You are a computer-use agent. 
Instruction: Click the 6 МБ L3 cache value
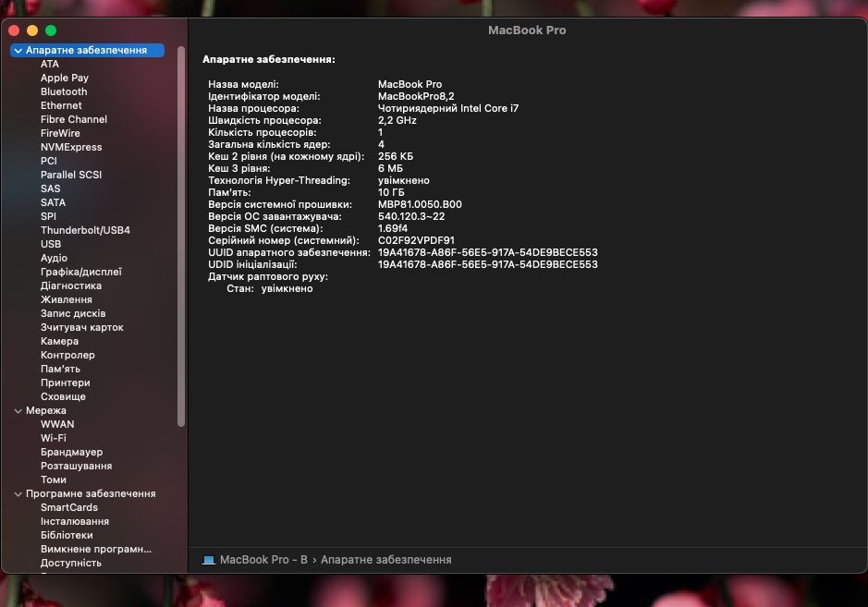390,169
